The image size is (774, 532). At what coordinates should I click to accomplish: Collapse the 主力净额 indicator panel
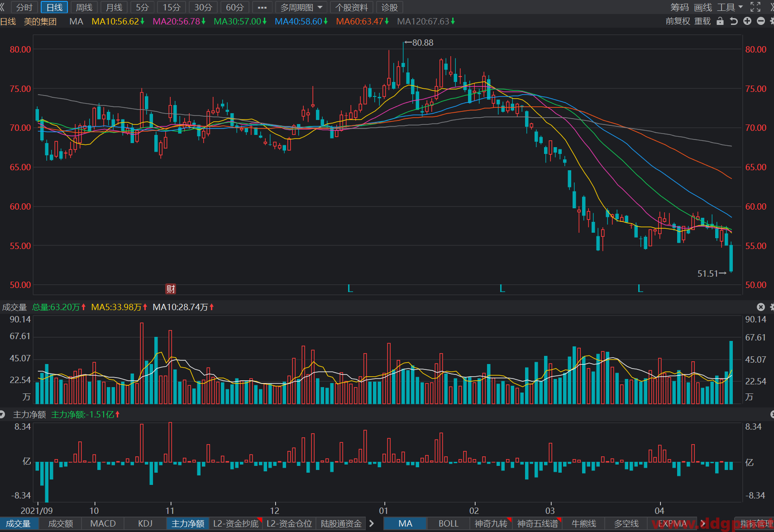[x=2, y=414]
